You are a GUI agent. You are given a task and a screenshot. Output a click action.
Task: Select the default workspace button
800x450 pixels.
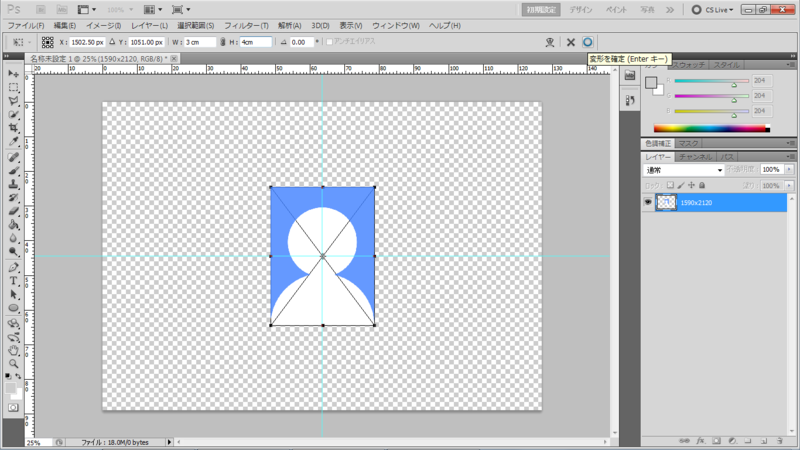541,10
